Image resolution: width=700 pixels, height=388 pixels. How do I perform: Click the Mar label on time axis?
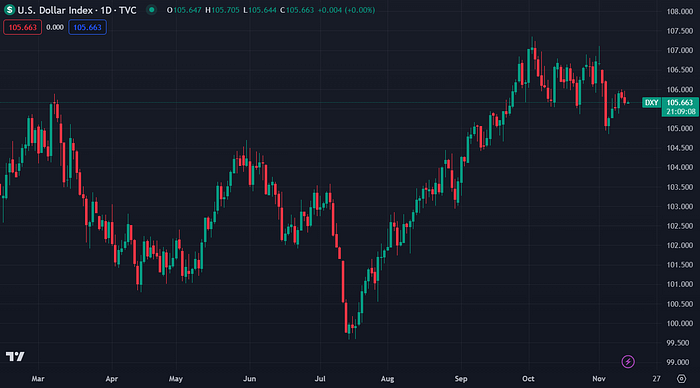point(38,379)
